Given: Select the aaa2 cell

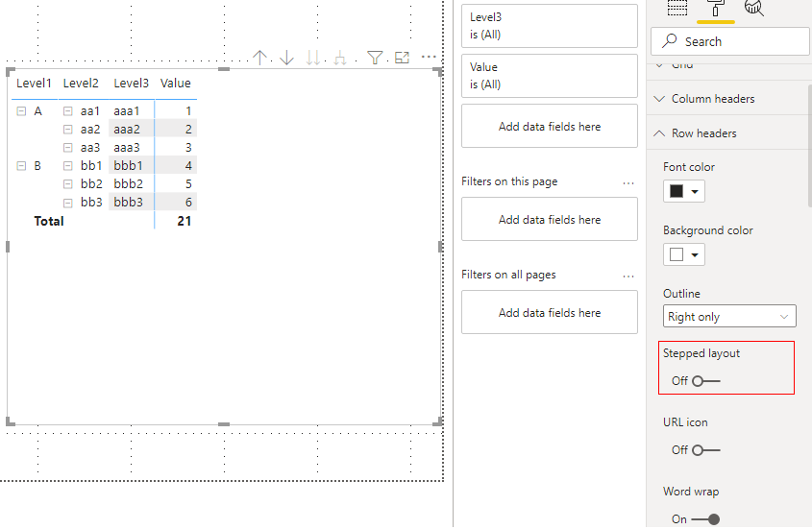Looking at the screenshot, I should click(x=127, y=129).
